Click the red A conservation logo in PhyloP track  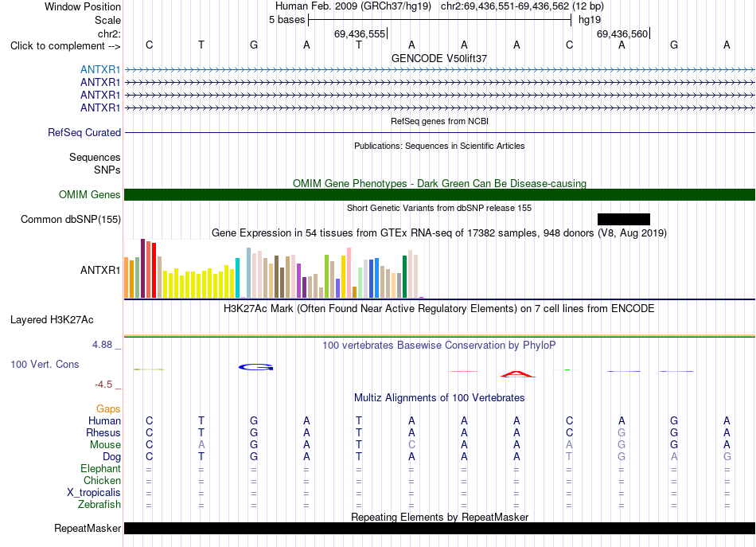[516, 374]
